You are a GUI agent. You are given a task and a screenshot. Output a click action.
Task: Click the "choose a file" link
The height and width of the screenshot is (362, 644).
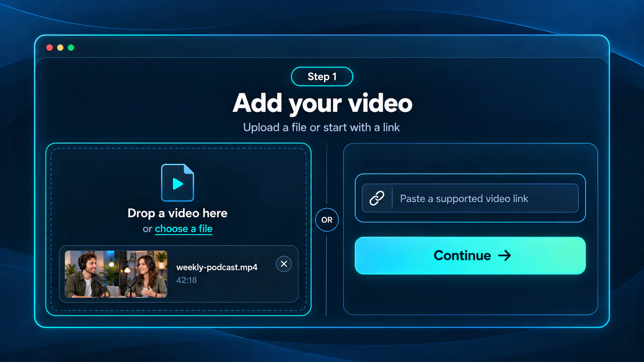pyautogui.click(x=184, y=229)
